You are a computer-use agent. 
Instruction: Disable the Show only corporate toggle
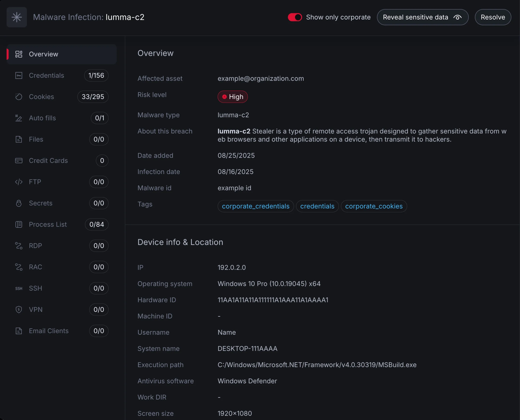[x=295, y=17]
